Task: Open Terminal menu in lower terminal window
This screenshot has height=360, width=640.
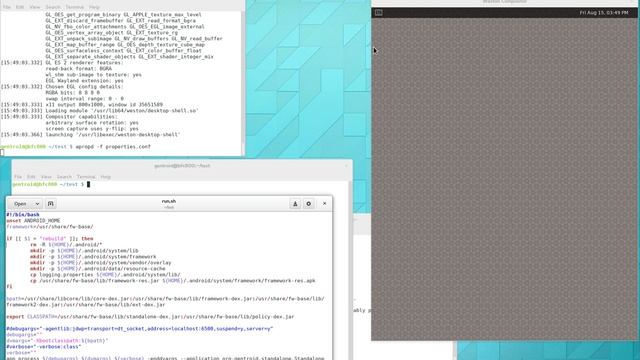Action: (x=86, y=177)
